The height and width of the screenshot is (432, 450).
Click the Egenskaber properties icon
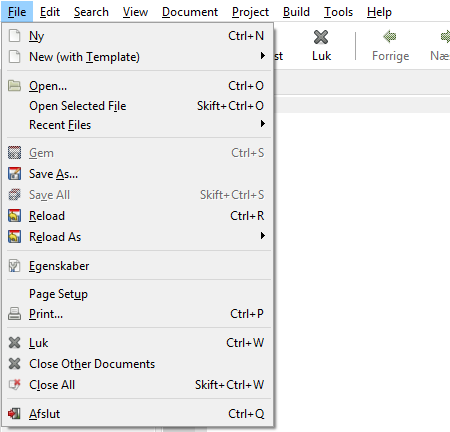tap(14, 266)
